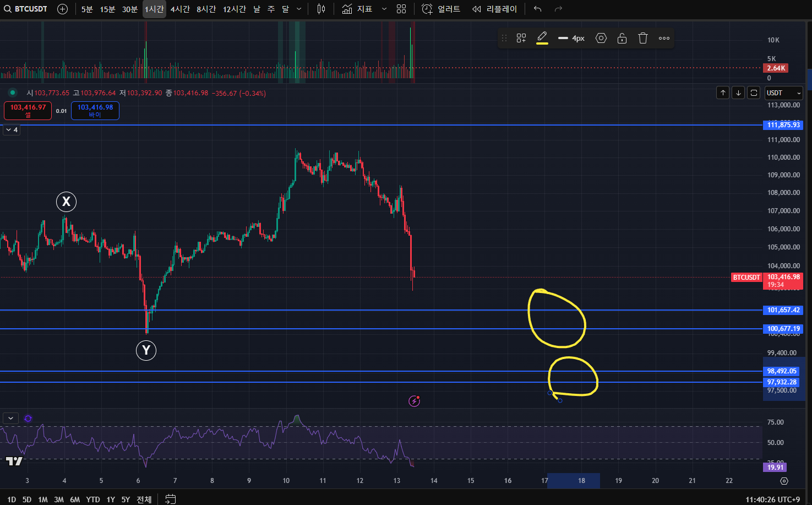The width and height of the screenshot is (812, 505).
Task: Start bar replay with 리플레이
Action: [x=494, y=9]
